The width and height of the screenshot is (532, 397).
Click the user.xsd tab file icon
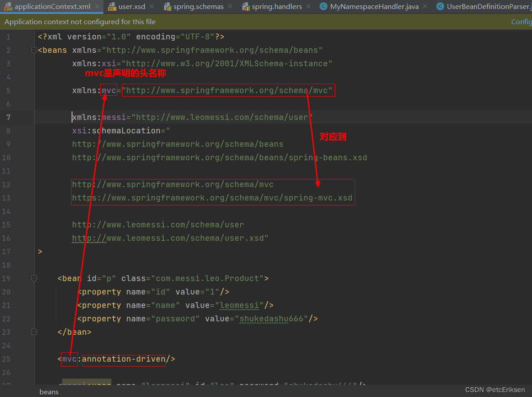pos(112,7)
